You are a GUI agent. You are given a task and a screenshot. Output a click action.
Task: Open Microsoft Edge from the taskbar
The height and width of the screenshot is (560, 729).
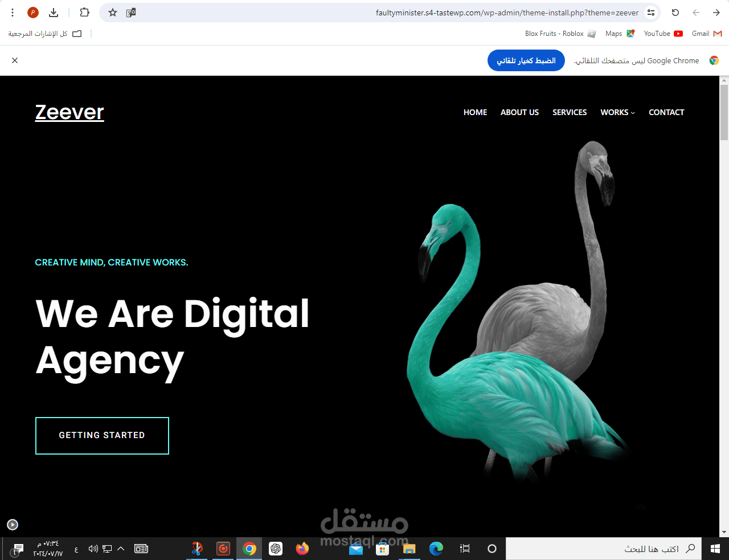436,549
